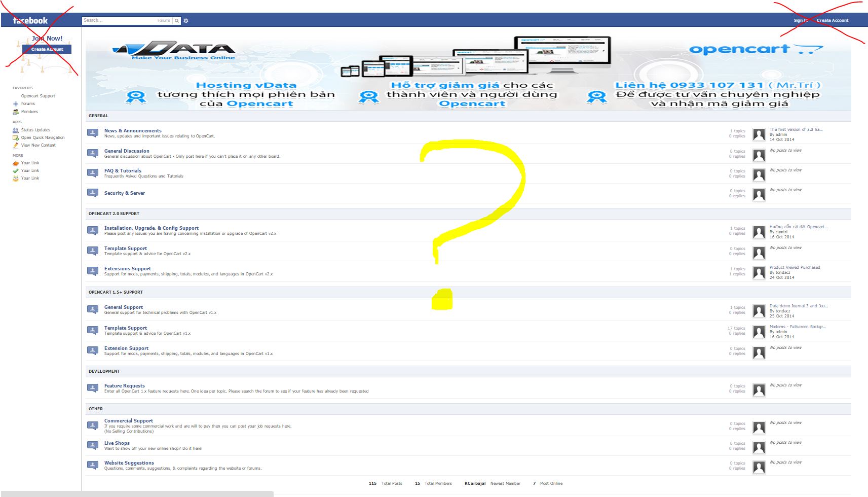Click the search magnifier icon
Image resolution: width=868 pixels, height=497 pixels.
[177, 21]
